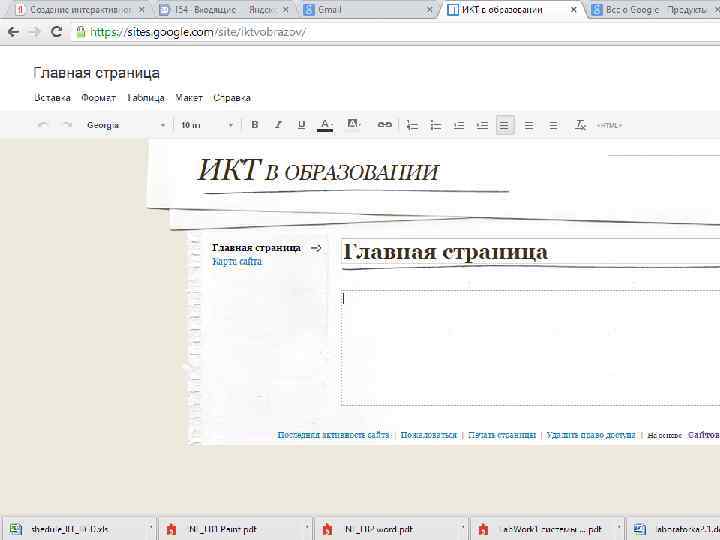720x540 pixels.
Task: Click the remove formatting icon
Action: click(580, 125)
